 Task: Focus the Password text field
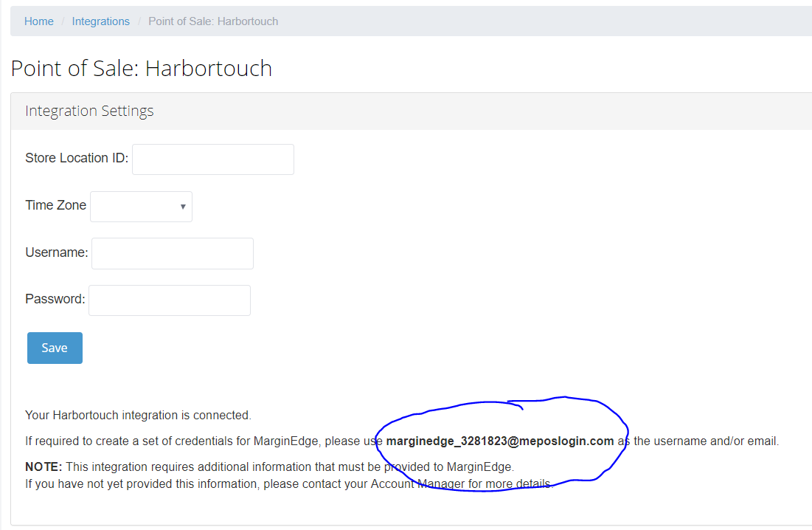point(169,300)
